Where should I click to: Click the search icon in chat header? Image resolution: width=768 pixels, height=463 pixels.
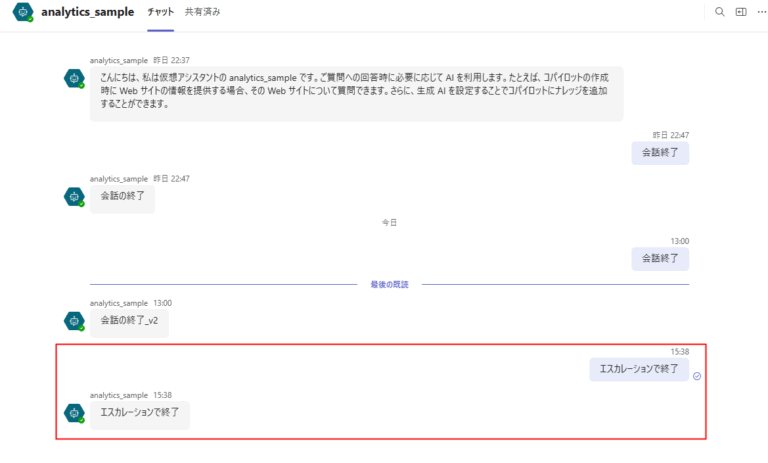pyautogui.click(x=719, y=12)
